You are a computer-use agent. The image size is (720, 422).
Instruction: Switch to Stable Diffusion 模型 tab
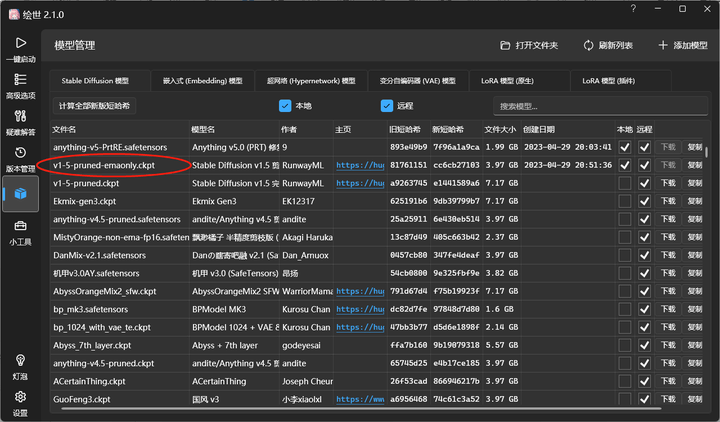coord(99,81)
